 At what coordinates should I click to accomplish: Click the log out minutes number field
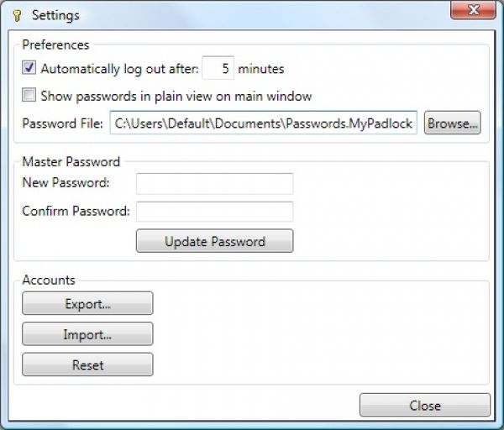(217, 69)
